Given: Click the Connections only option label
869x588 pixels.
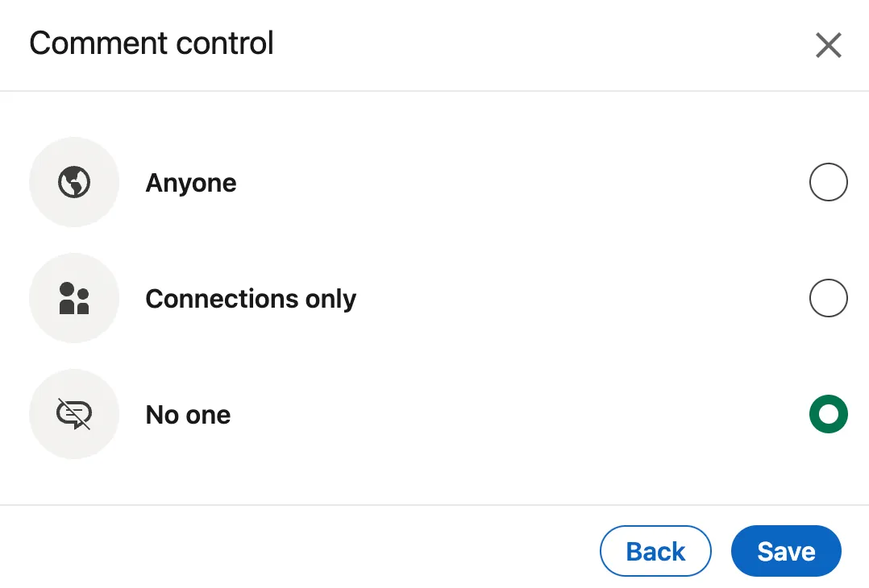Looking at the screenshot, I should (251, 300).
